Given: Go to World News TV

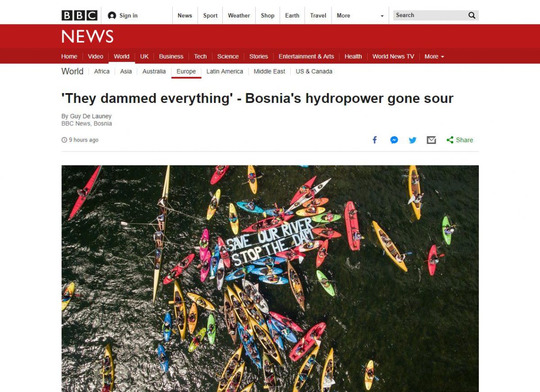Looking at the screenshot, I should pyautogui.click(x=393, y=56).
